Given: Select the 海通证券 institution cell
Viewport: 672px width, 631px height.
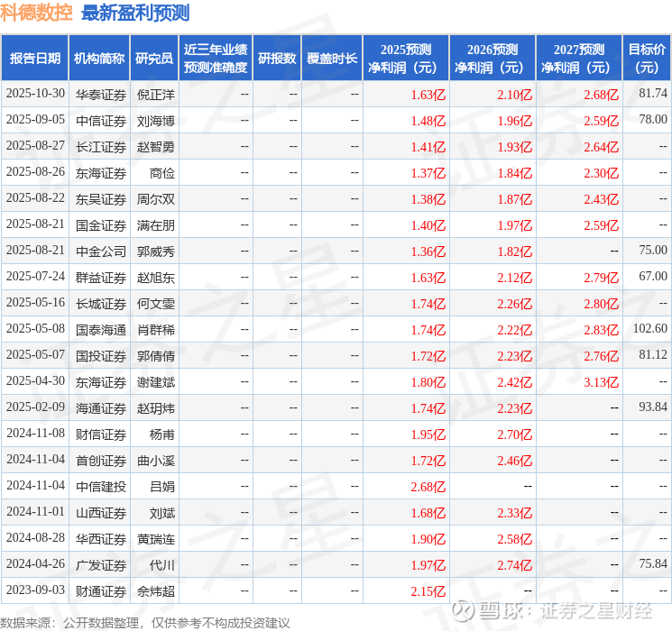Looking at the screenshot, I should [x=101, y=407].
